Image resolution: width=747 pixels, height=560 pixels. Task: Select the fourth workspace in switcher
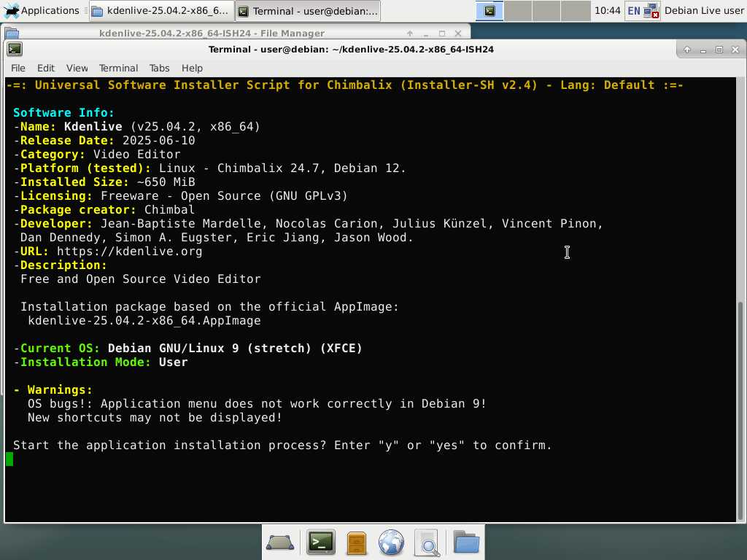[x=575, y=10]
